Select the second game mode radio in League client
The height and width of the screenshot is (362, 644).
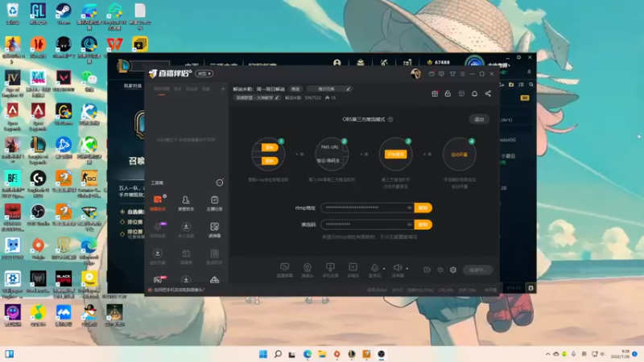pos(122,222)
